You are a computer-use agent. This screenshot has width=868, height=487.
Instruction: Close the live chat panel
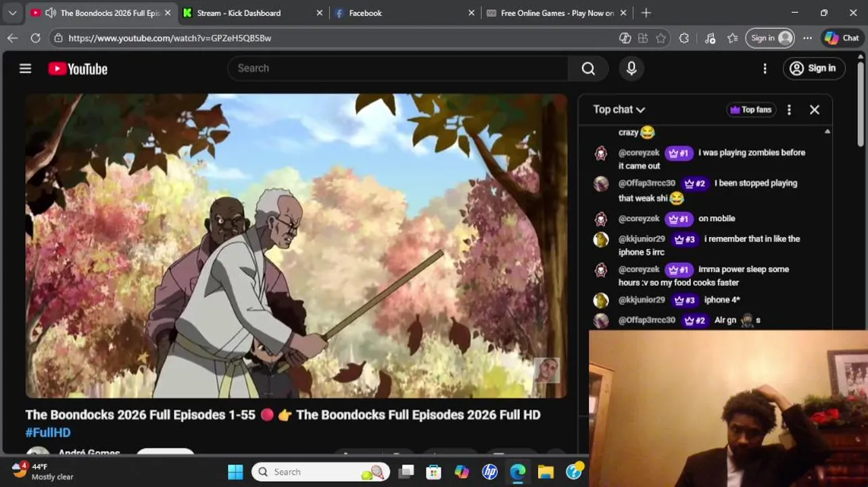click(815, 110)
